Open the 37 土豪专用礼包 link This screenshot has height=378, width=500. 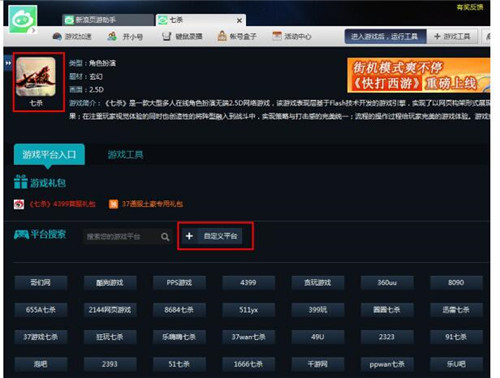pyautogui.click(x=152, y=204)
